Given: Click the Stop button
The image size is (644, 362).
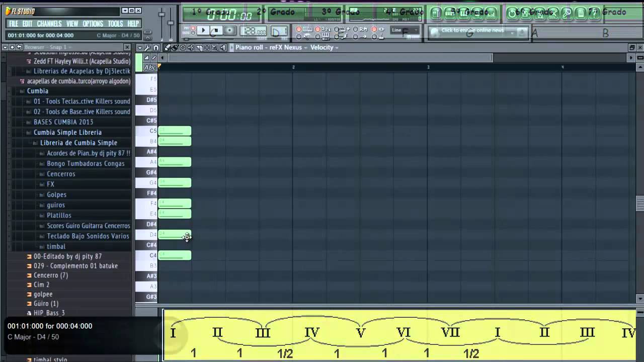Looking at the screenshot, I should [216, 31].
